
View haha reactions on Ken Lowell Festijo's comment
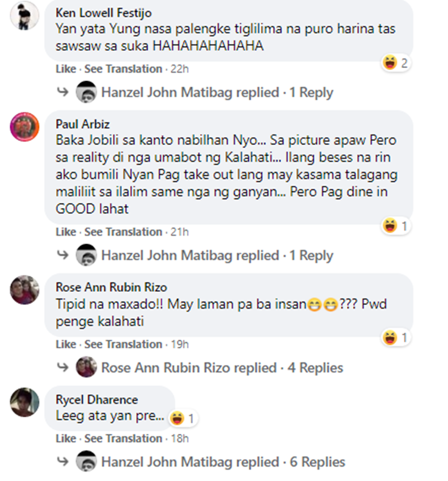(x=396, y=63)
